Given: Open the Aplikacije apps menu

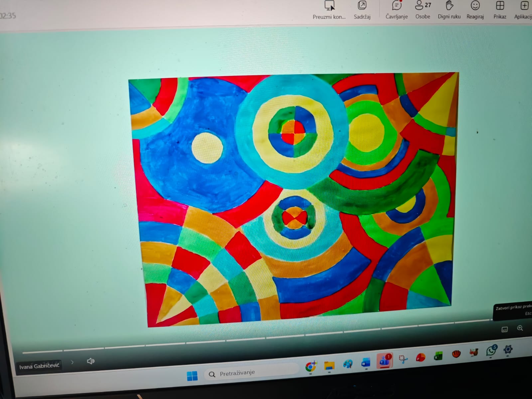Looking at the screenshot, I should [x=524, y=6].
